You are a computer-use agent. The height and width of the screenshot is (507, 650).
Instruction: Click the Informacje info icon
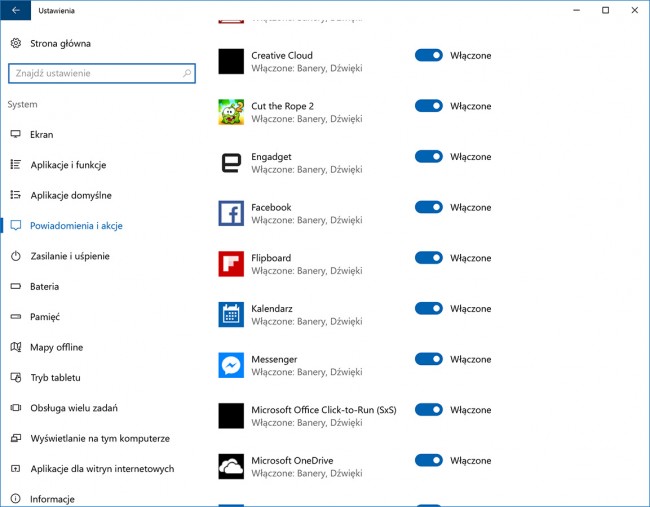click(x=16, y=499)
